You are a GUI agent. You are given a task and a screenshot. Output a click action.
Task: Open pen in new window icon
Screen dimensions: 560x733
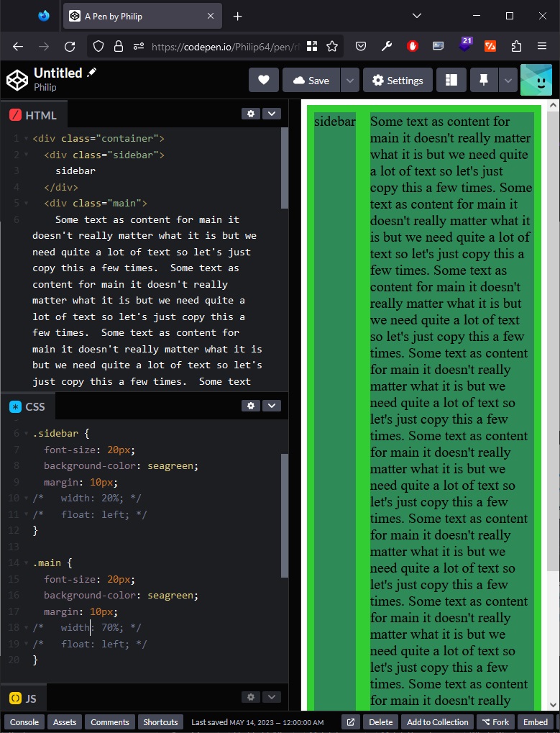pyautogui.click(x=350, y=722)
